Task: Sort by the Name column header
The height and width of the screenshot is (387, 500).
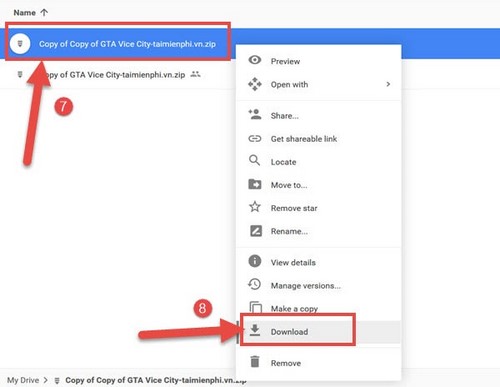Action: (24, 13)
